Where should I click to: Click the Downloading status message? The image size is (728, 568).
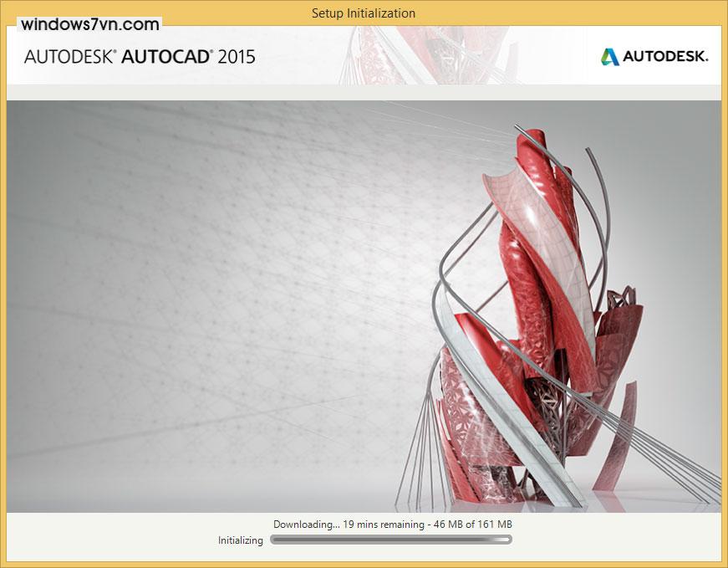[x=305, y=524]
